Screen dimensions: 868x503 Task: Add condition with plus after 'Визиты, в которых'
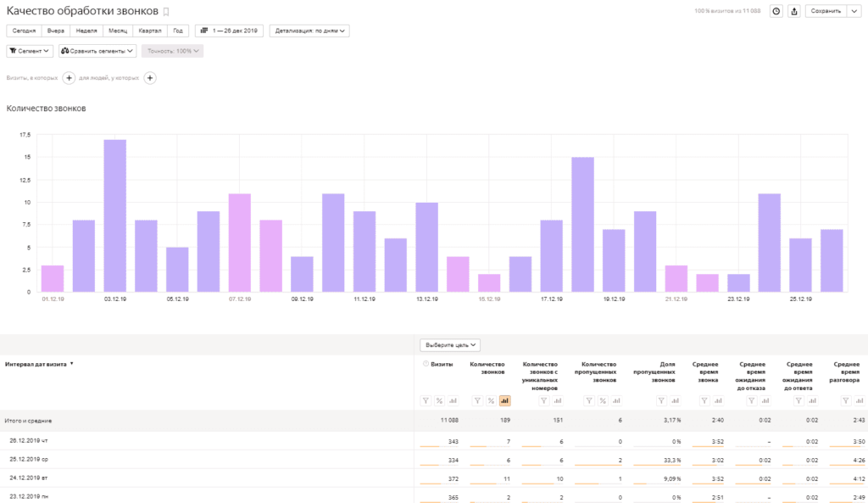click(70, 78)
